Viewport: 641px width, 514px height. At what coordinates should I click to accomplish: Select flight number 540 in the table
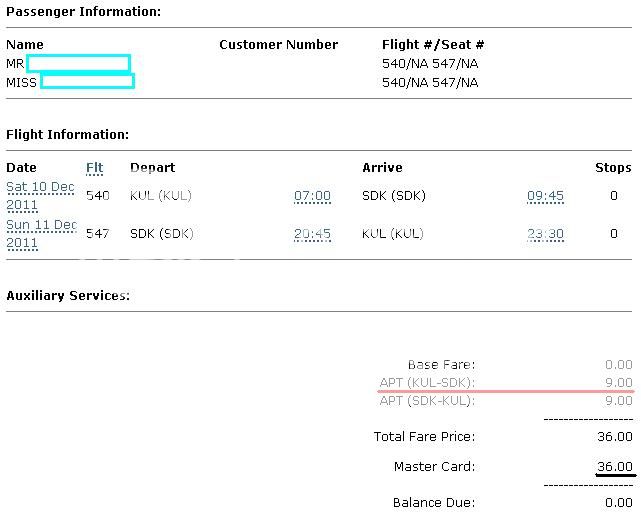[x=98, y=196]
